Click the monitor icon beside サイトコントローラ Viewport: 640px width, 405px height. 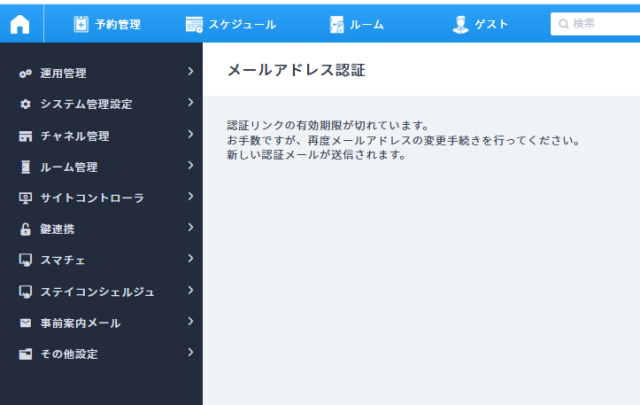[26, 198]
